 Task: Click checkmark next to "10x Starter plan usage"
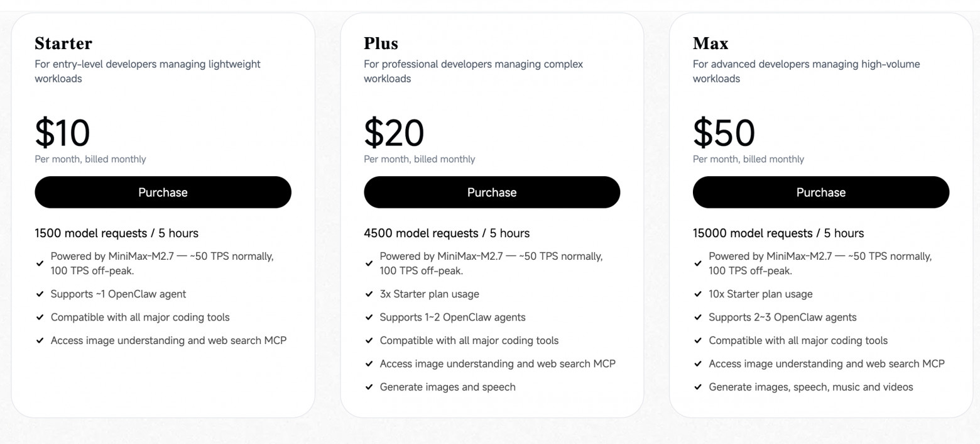698,294
